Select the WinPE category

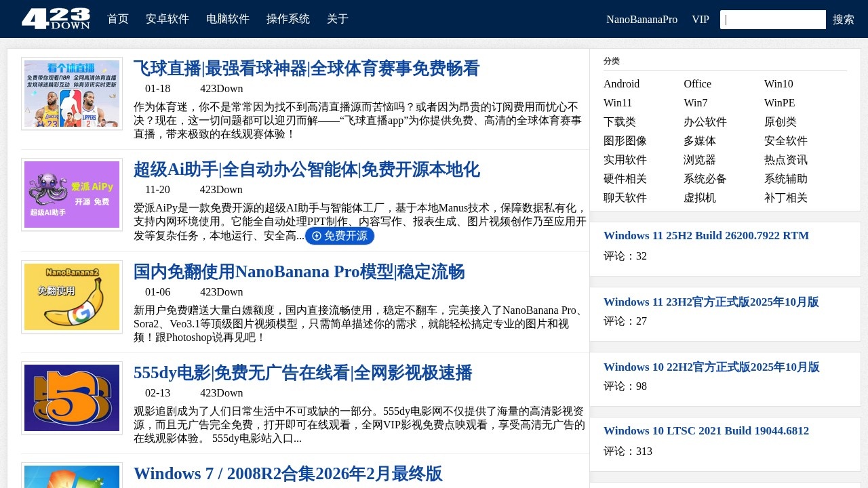(779, 103)
